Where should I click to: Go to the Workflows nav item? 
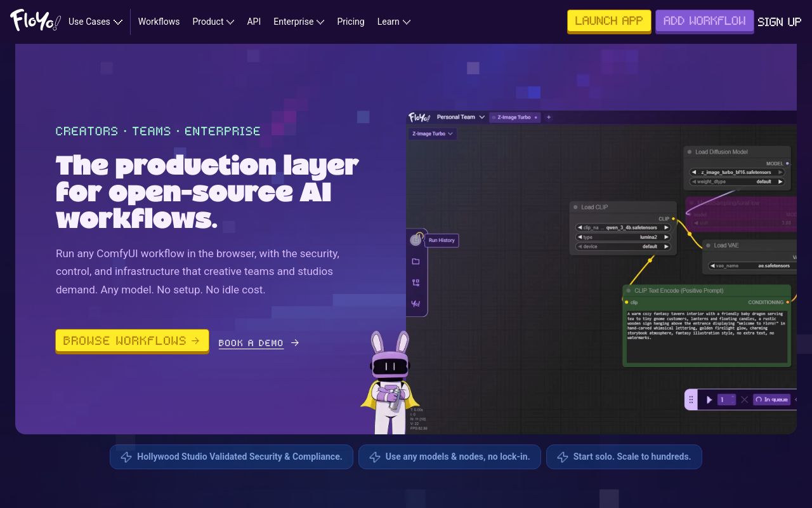coord(159,22)
